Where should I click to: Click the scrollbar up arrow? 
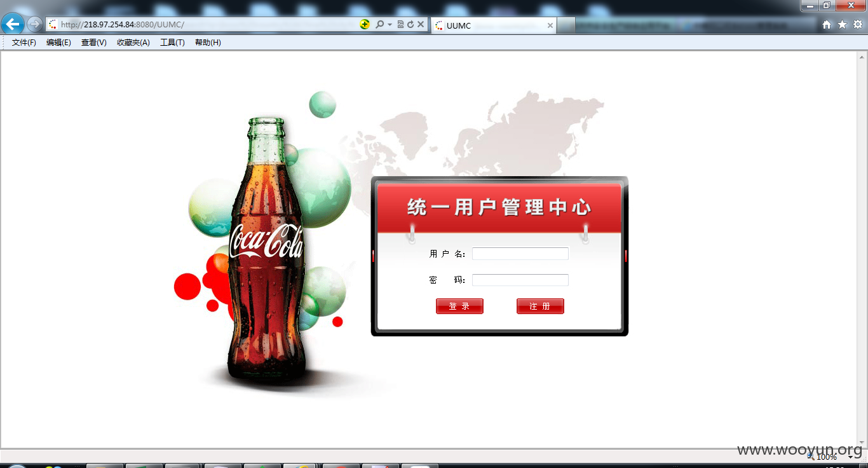click(862, 57)
